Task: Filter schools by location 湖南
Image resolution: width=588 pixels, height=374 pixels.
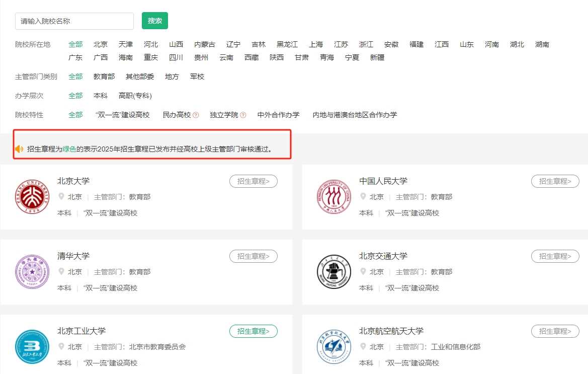Action: (x=542, y=44)
